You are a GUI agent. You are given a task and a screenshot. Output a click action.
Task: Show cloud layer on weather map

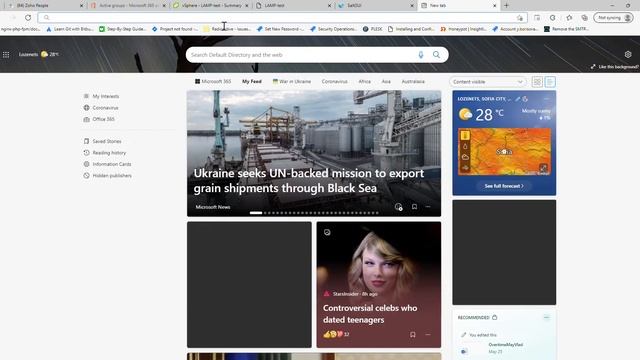click(465, 157)
